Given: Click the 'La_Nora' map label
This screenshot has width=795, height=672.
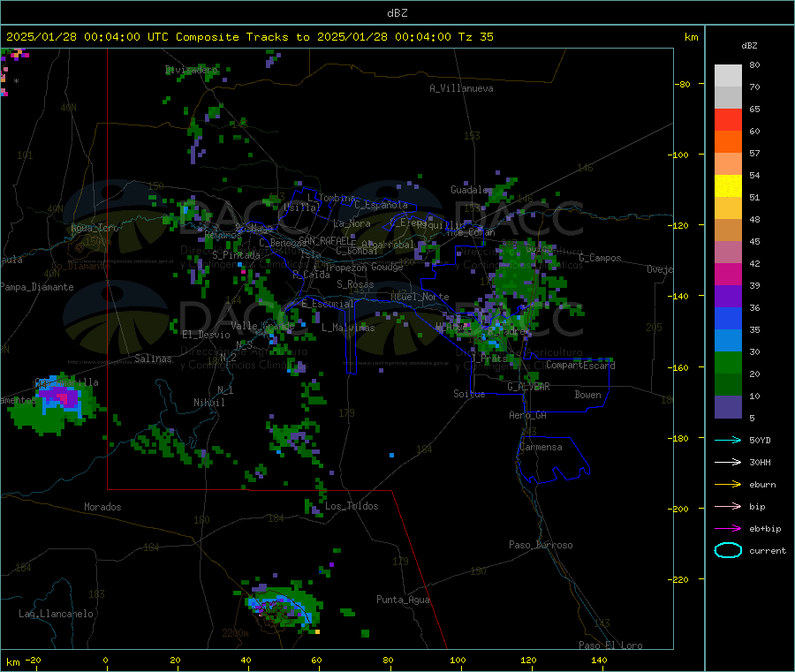Looking at the screenshot, I should [x=352, y=223].
